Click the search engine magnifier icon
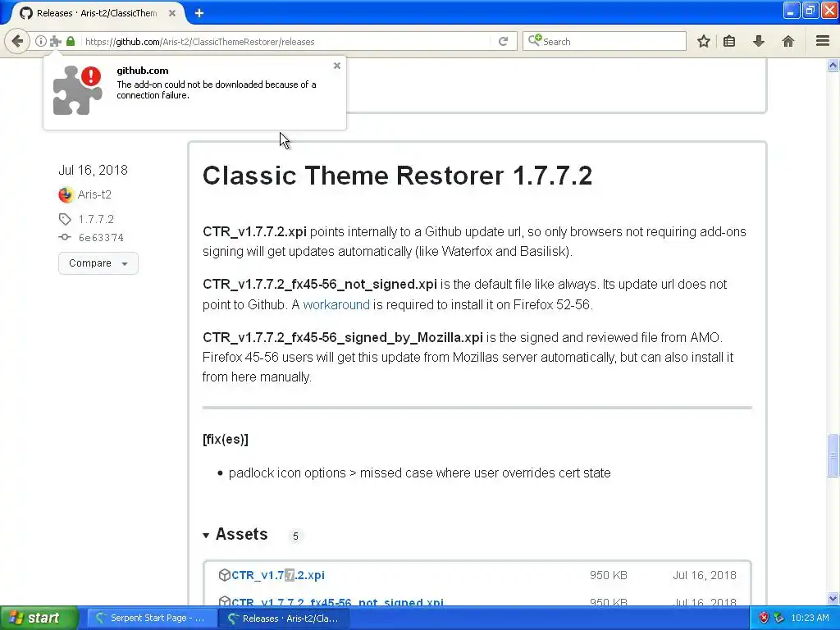Viewport: 840px width, 630px height. pos(535,41)
